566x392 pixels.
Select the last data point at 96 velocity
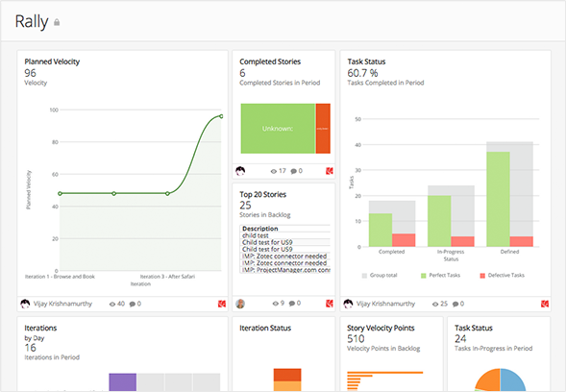[x=221, y=116]
